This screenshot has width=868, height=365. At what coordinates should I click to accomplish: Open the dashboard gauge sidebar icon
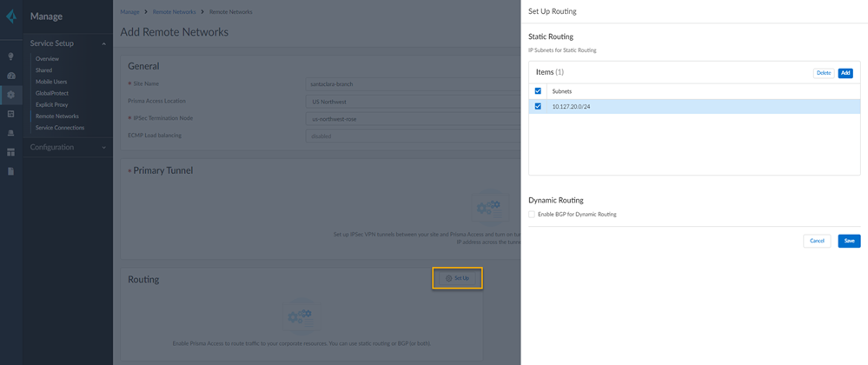click(11, 76)
